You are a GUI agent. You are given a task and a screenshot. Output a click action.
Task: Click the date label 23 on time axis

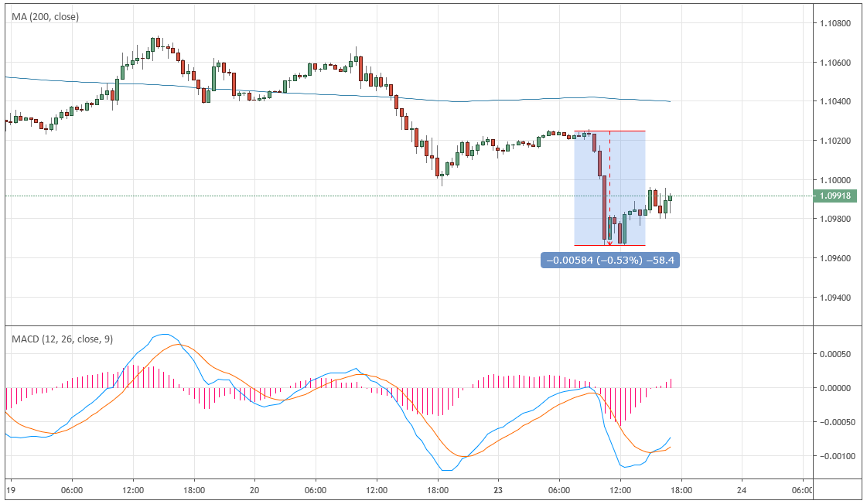pos(498,490)
